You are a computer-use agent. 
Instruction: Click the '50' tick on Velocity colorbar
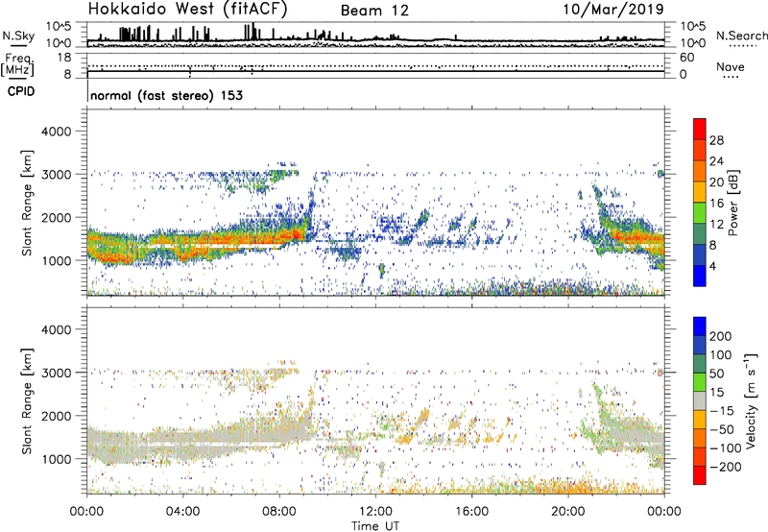tap(717, 374)
